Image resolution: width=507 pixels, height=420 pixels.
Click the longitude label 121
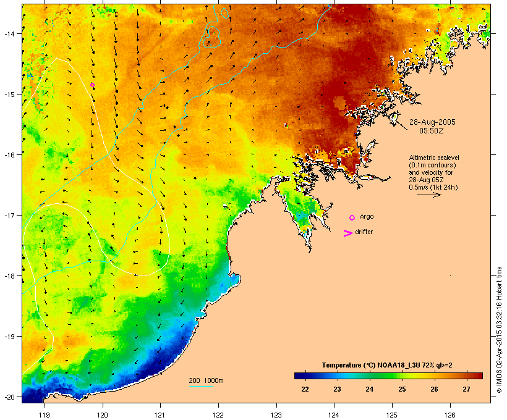(160, 415)
